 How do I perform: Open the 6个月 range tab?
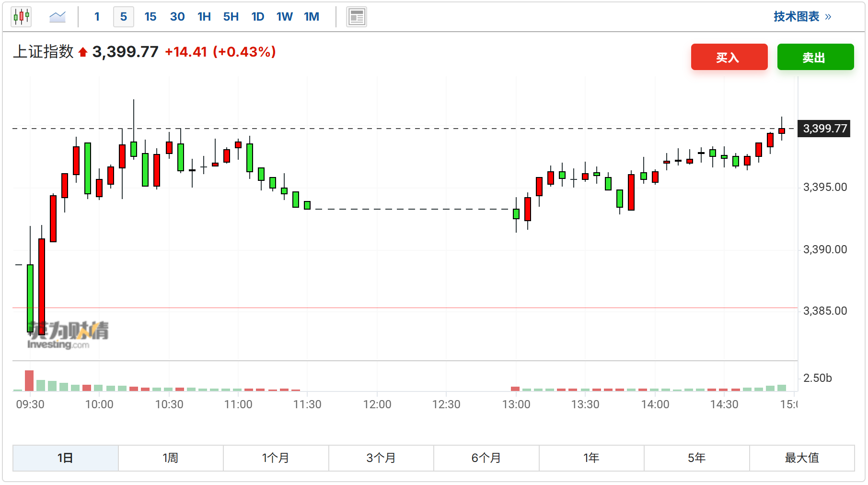click(486, 458)
